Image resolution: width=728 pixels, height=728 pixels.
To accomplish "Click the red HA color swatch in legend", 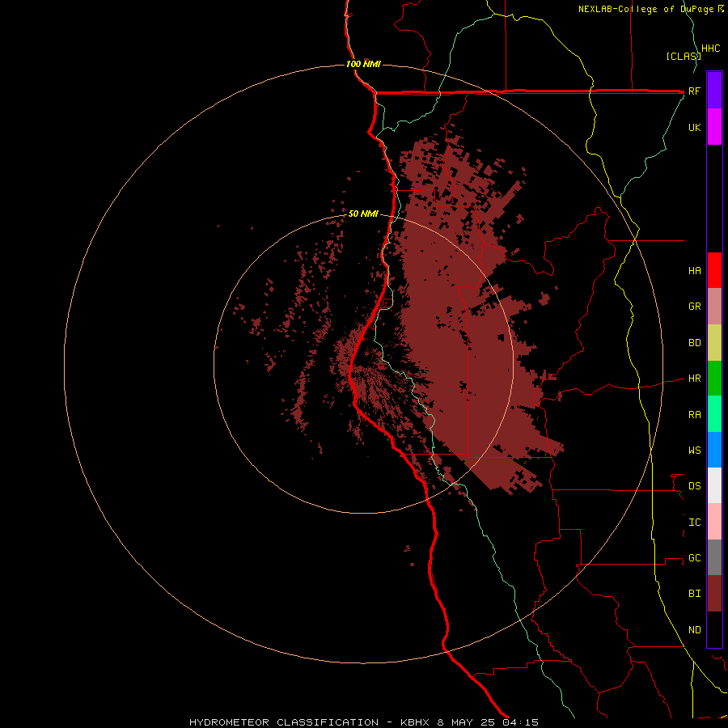I will click(x=714, y=270).
